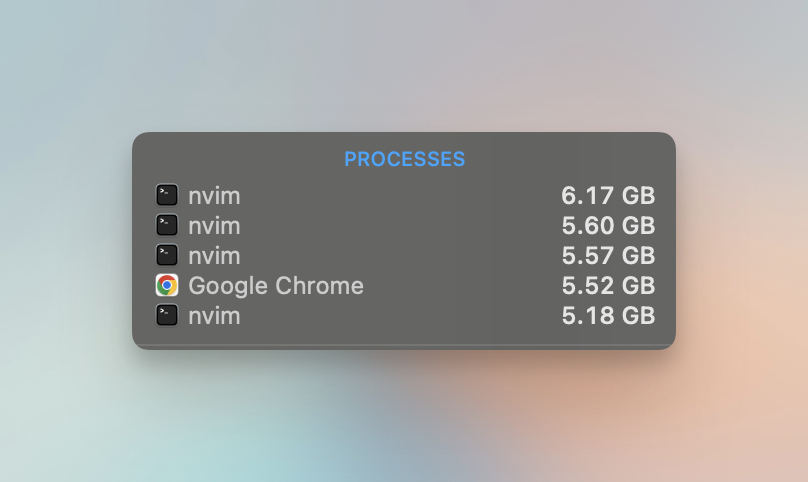This screenshot has height=482, width=808.
Task: Click empty space between Google Chrome and 5.52 GB
Action: [x=460, y=286]
